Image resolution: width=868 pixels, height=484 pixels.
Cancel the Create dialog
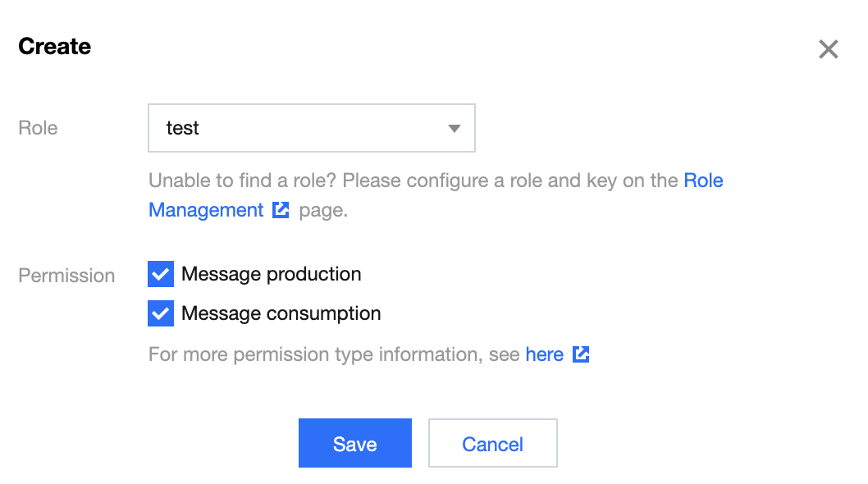click(493, 443)
